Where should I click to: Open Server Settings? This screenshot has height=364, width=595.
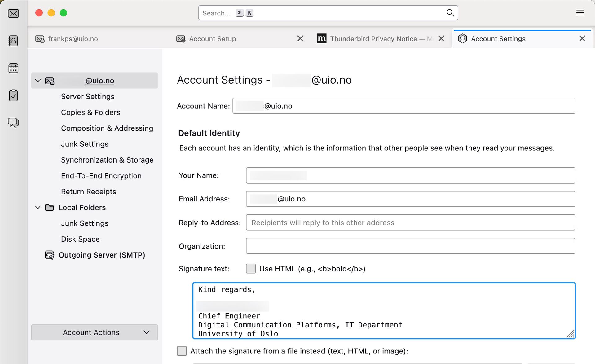click(x=88, y=97)
